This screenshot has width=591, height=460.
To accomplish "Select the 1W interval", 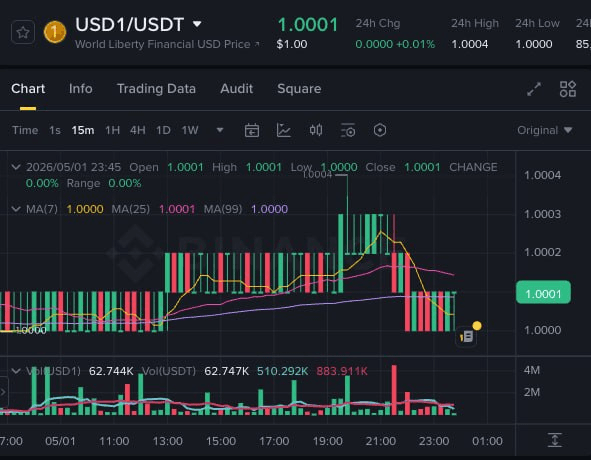I will pyautogui.click(x=190, y=130).
